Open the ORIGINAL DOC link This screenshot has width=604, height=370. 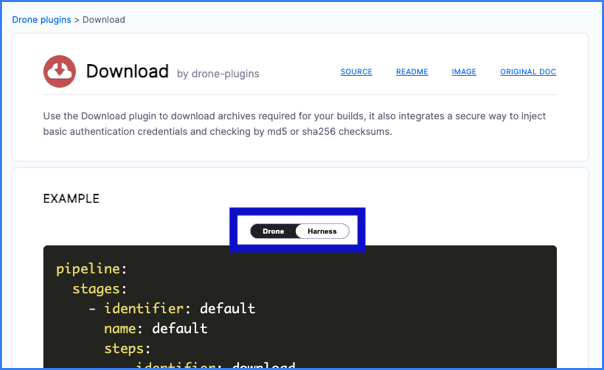click(528, 72)
